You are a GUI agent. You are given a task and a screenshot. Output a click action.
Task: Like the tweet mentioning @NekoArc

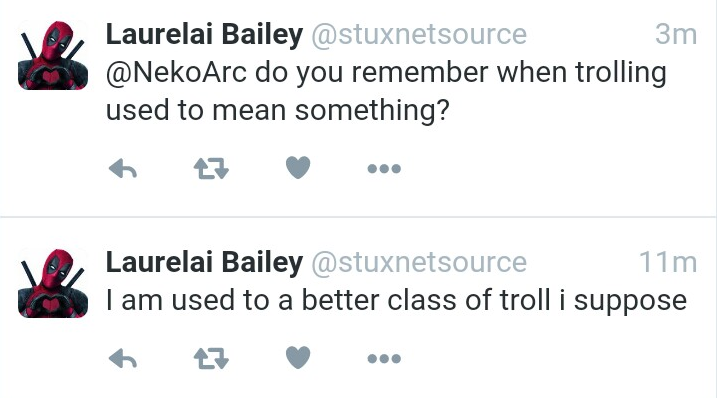[298, 167]
